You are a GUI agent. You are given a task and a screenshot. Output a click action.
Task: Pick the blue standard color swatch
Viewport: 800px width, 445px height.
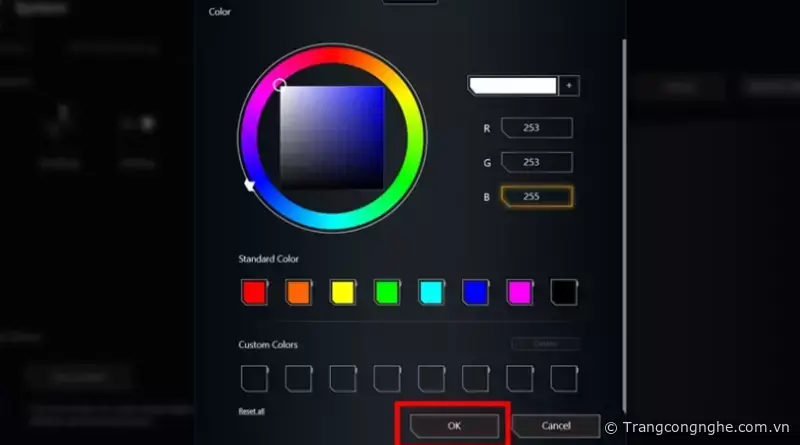476,292
